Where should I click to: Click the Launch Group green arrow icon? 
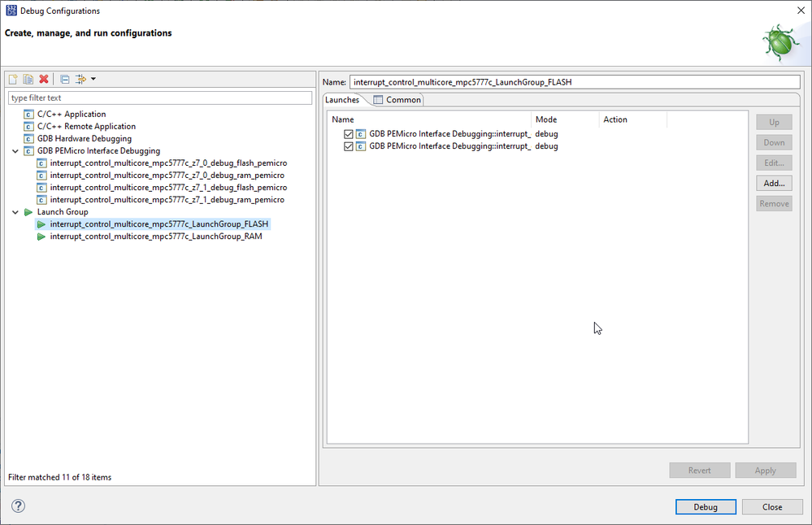coord(28,212)
